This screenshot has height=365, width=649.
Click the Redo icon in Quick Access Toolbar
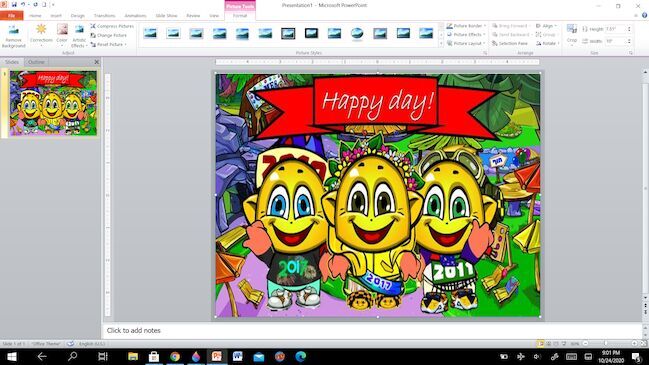tap(35, 5)
